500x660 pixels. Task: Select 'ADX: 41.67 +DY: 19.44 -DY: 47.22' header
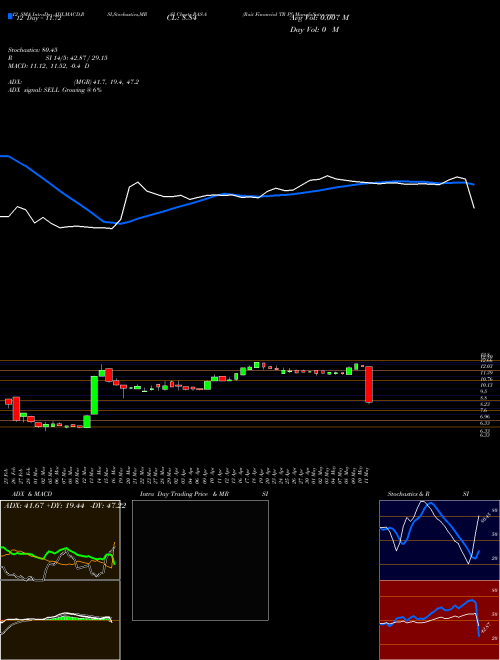[x=65, y=506]
